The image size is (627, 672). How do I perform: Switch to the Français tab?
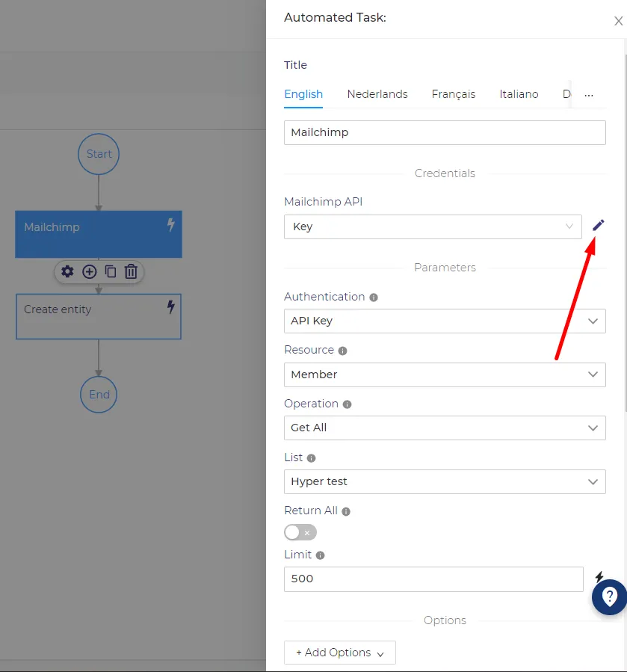coord(454,94)
